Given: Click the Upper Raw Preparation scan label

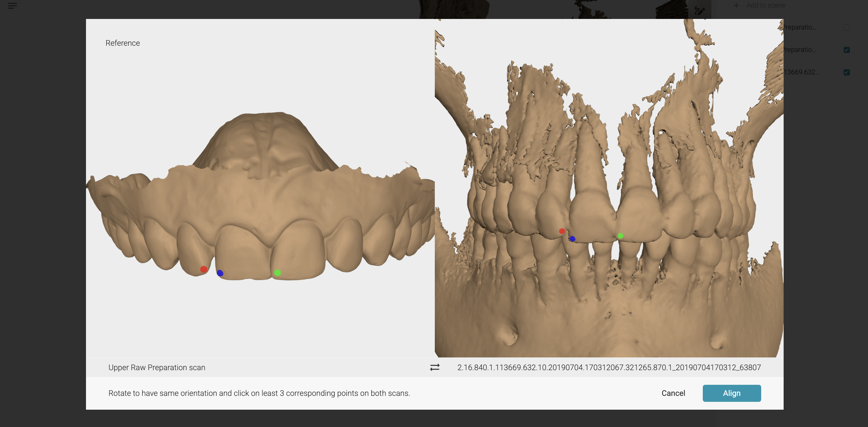Looking at the screenshot, I should pyautogui.click(x=157, y=367).
